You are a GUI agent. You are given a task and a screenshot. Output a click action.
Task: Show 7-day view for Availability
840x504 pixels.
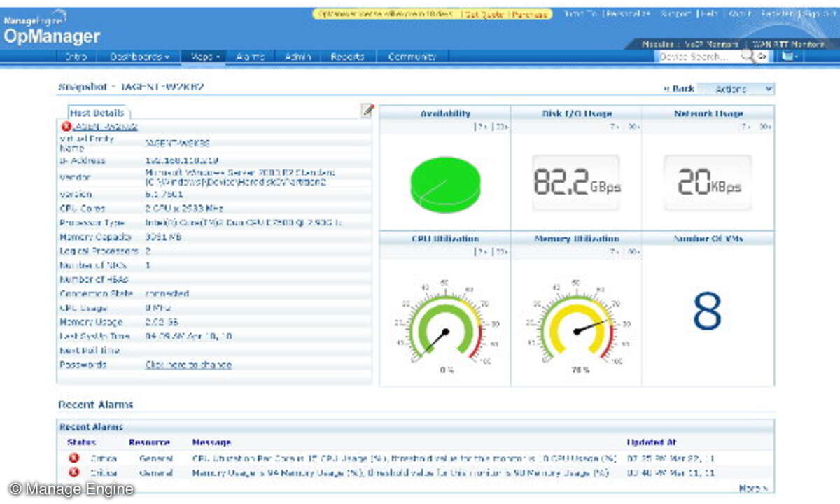click(482, 127)
